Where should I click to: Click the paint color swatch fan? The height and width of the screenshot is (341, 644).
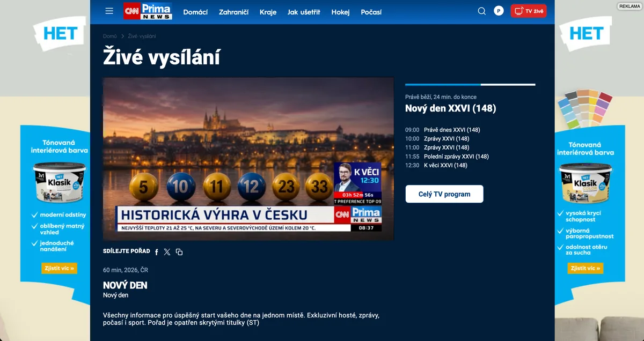point(585,109)
